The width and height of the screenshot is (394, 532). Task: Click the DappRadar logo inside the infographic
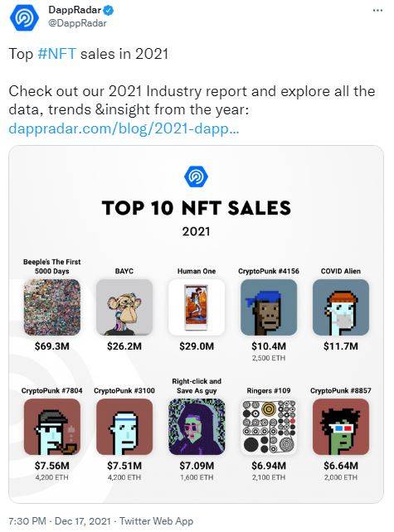click(x=196, y=177)
